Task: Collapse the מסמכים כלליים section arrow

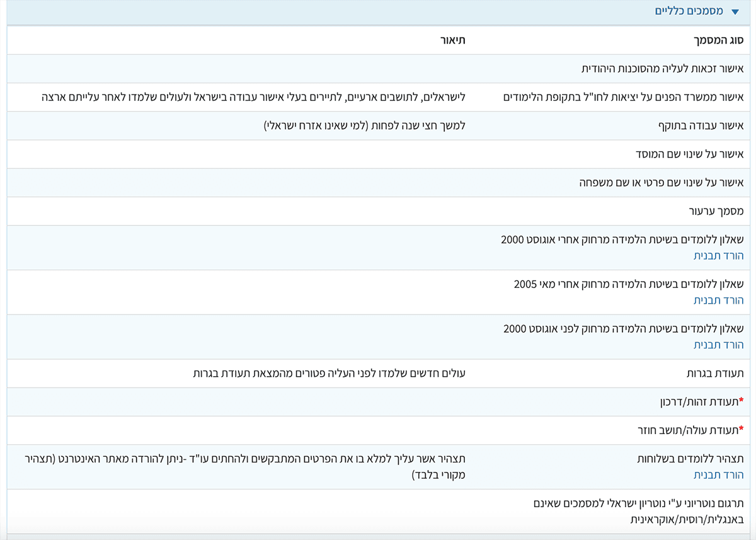Action: point(735,12)
